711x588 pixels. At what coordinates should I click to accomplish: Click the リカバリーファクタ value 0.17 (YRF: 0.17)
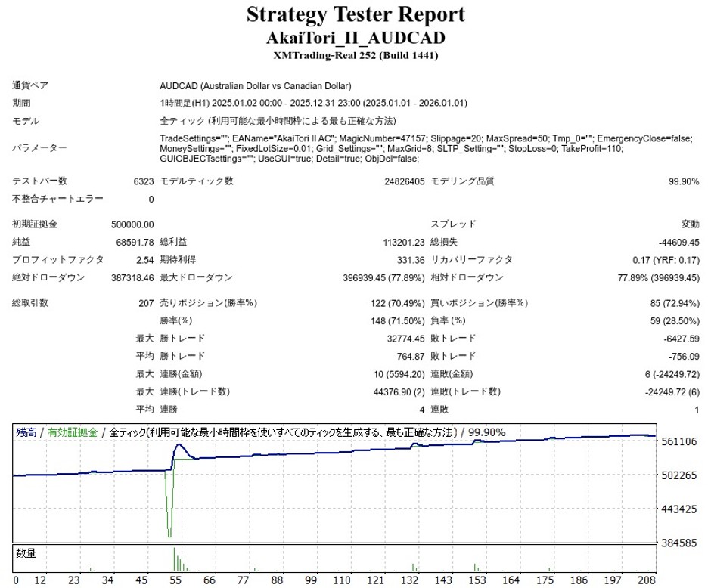pyautogui.click(x=666, y=260)
